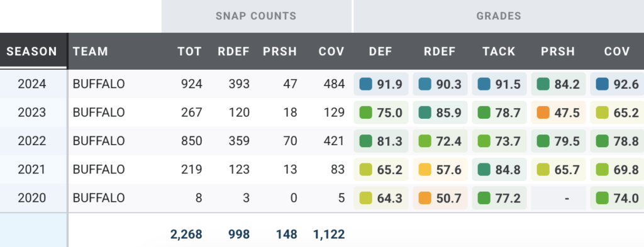Open the SNAP COUNTS group header
This screenshot has height=247, width=644.
click(x=257, y=16)
